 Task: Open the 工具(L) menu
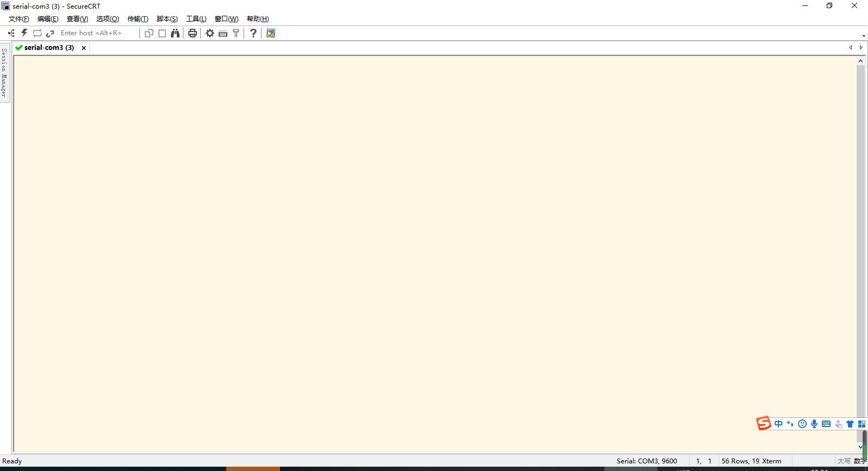pyautogui.click(x=196, y=19)
